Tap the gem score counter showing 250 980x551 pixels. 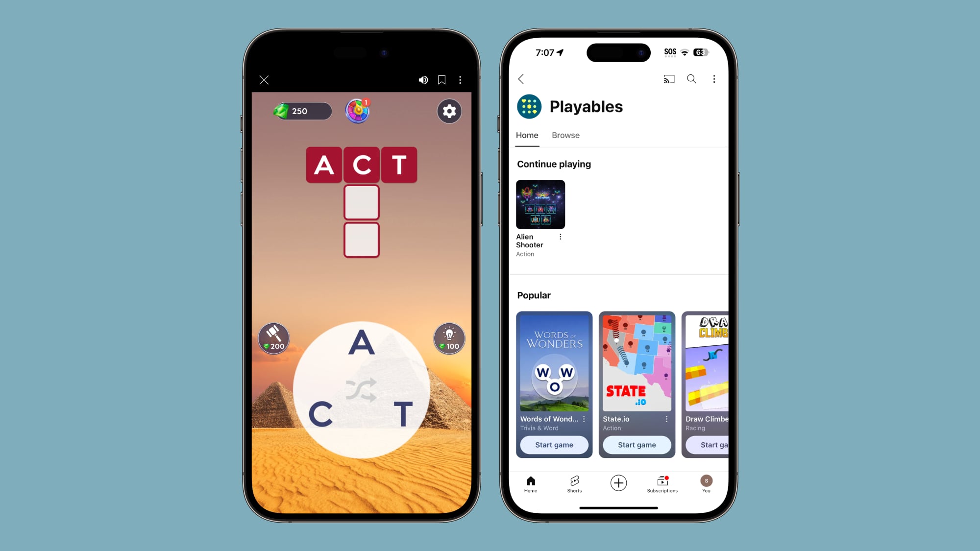[x=301, y=111]
